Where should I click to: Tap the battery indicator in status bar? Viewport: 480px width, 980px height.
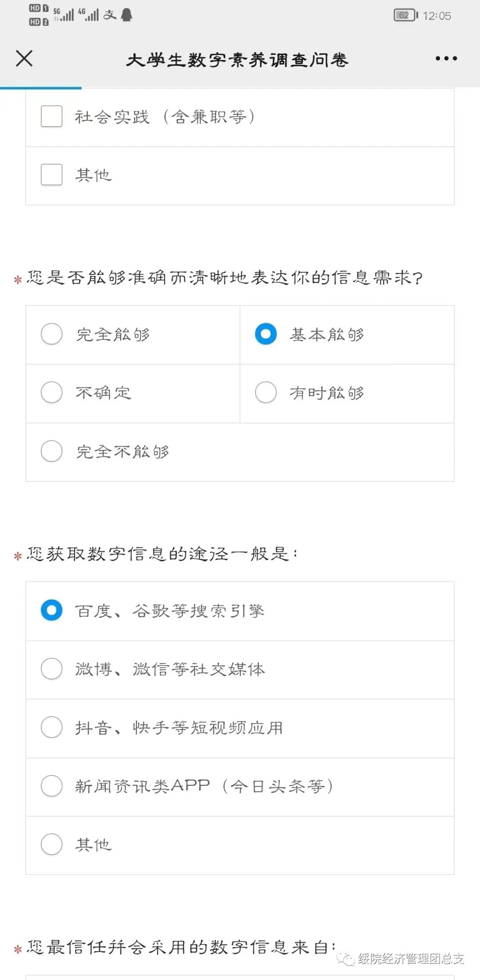(x=405, y=16)
